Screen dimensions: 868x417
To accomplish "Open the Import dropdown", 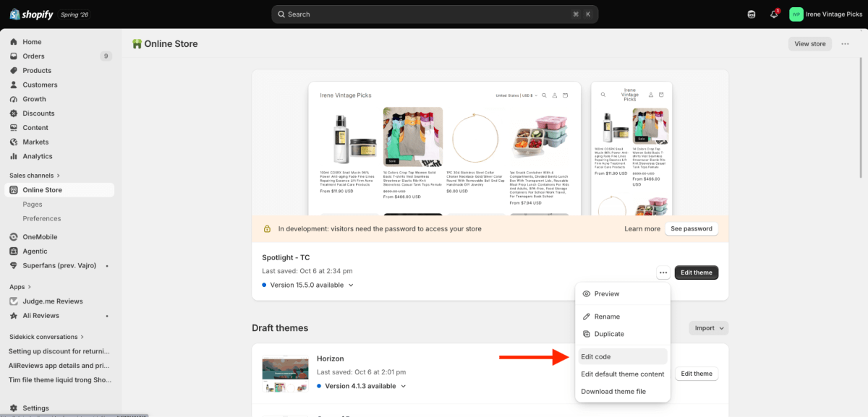I will (x=708, y=328).
